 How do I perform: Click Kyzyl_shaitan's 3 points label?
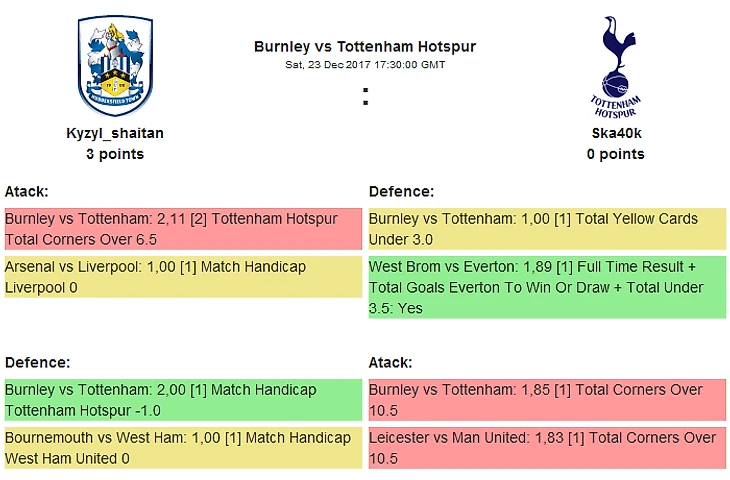pos(115,154)
